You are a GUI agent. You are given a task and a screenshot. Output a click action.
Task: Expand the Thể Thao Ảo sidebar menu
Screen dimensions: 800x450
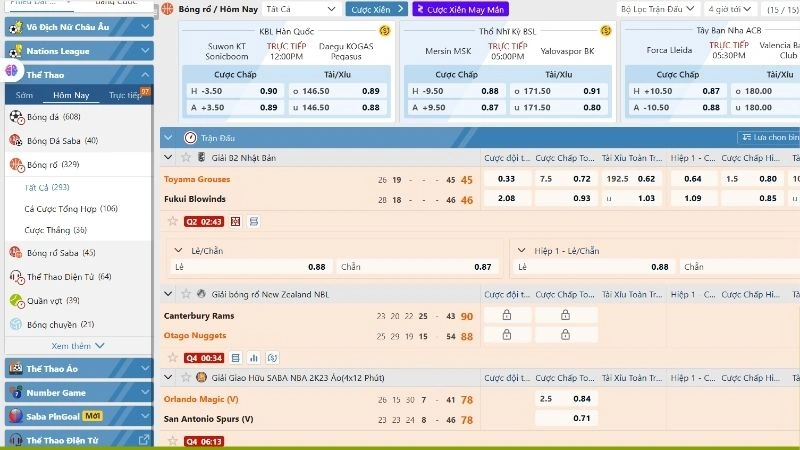[x=79, y=368]
